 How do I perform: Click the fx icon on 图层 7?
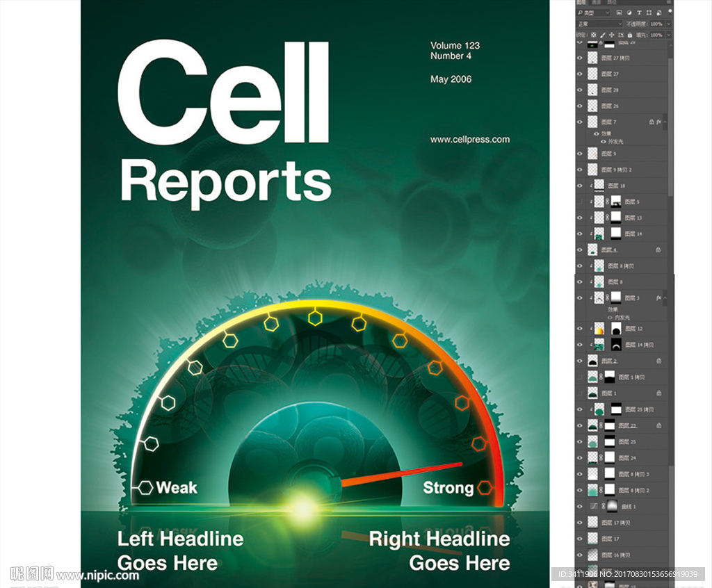(x=658, y=122)
